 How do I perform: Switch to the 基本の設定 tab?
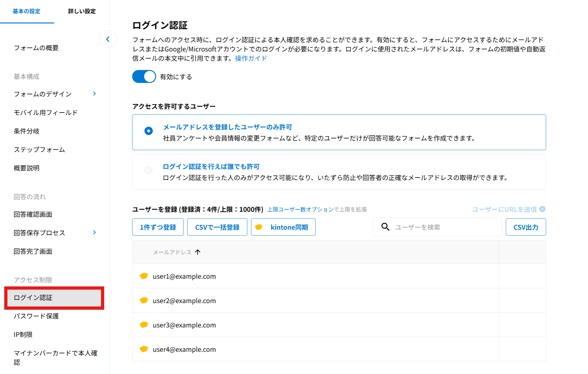[x=26, y=11]
